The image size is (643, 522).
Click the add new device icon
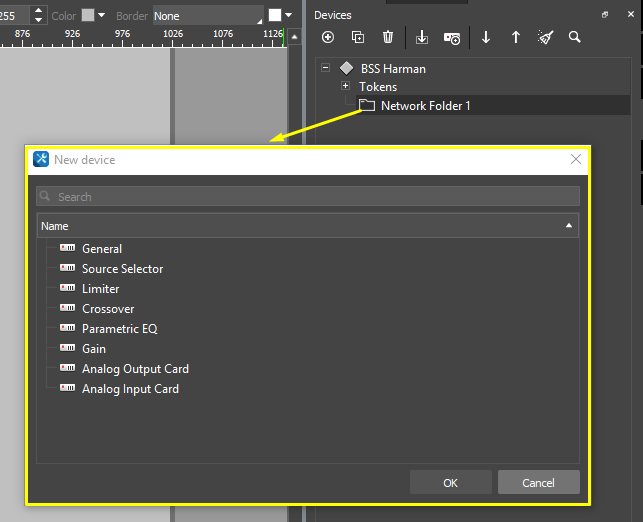point(328,37)
